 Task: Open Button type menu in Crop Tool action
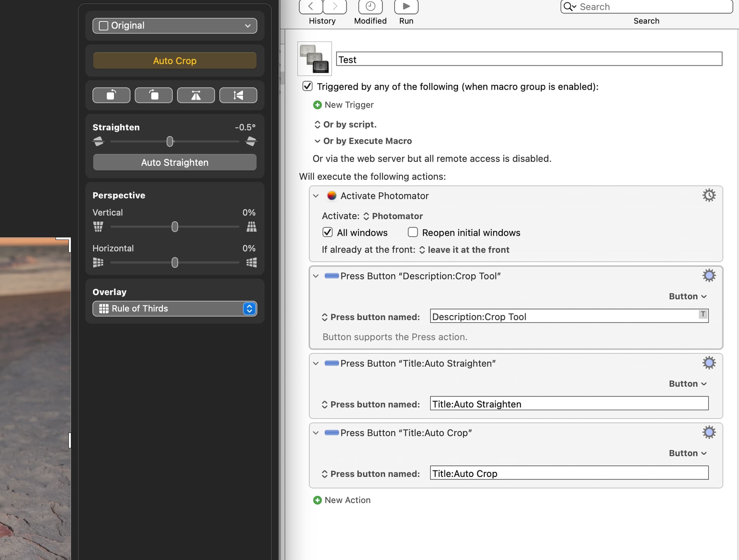688,296
